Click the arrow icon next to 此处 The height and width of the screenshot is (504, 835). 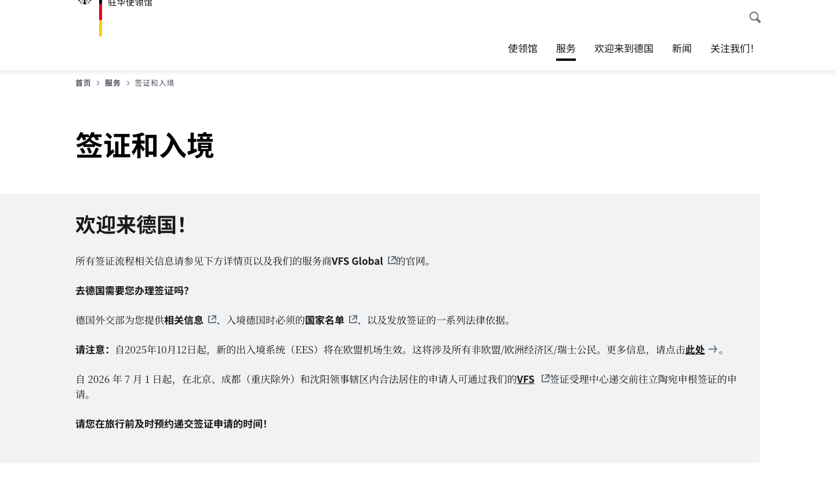point(713,349)
